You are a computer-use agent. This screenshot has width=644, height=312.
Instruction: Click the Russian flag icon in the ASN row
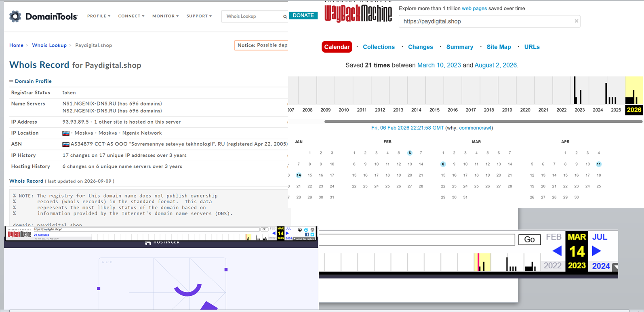[x=66, y=144]
